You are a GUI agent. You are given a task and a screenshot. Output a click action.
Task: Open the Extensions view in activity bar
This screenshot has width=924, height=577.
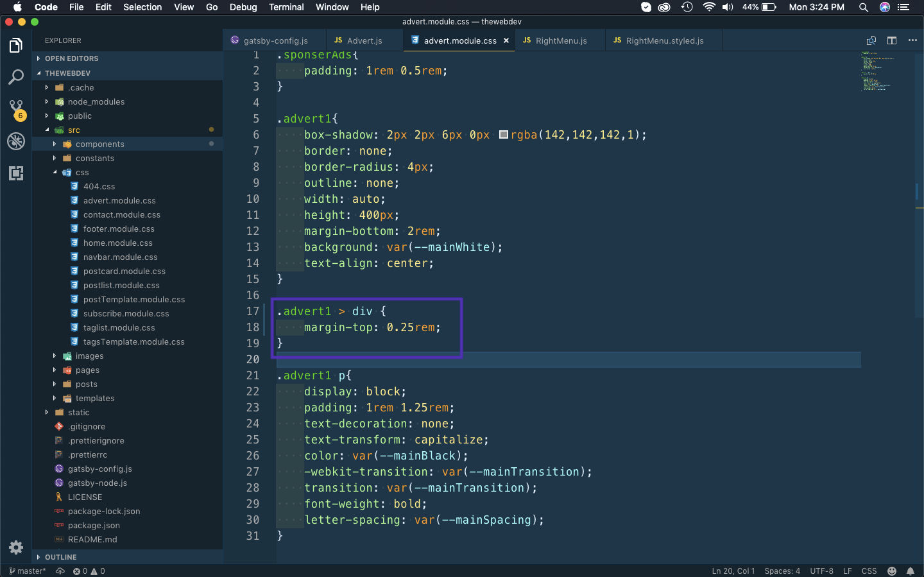coord(16,173)
